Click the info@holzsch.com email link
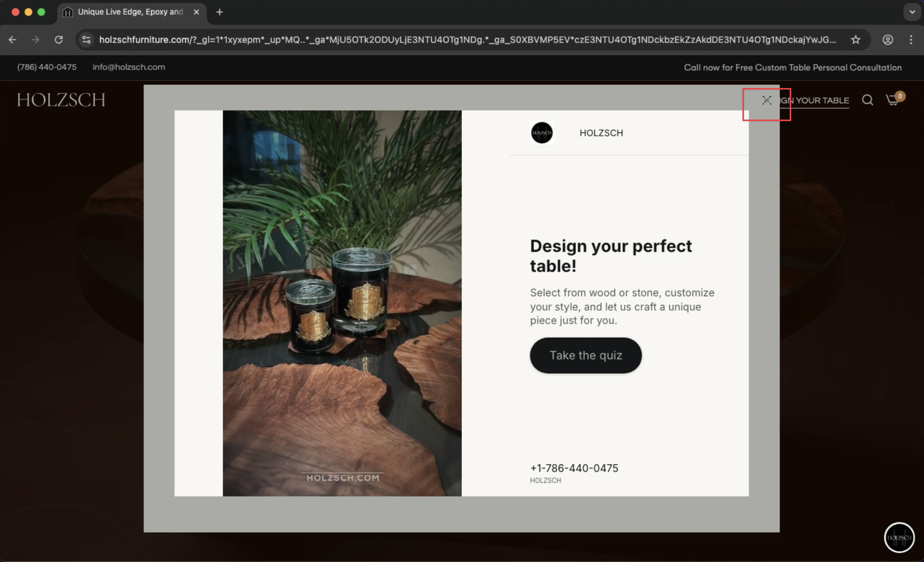Image resolution: width=924 pixels, height=562 pixels. pos(129,67)
